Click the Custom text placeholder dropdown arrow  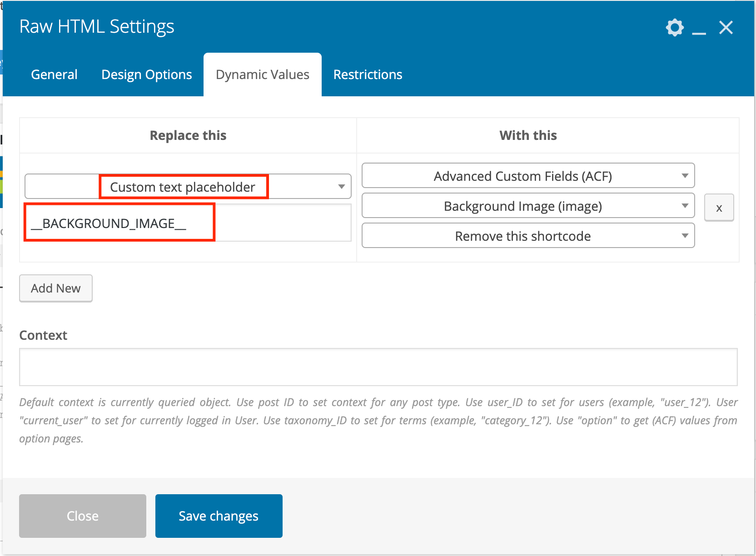341,187
